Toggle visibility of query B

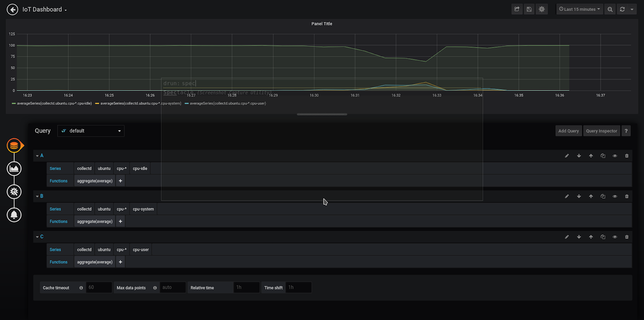615,196
